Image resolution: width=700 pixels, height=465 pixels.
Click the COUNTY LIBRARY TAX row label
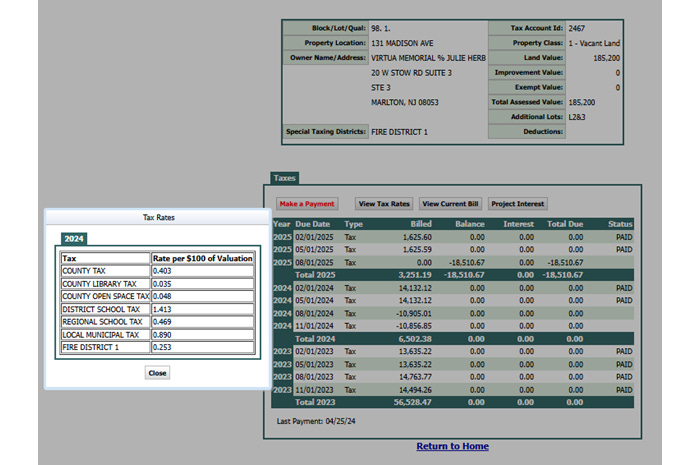105,284
